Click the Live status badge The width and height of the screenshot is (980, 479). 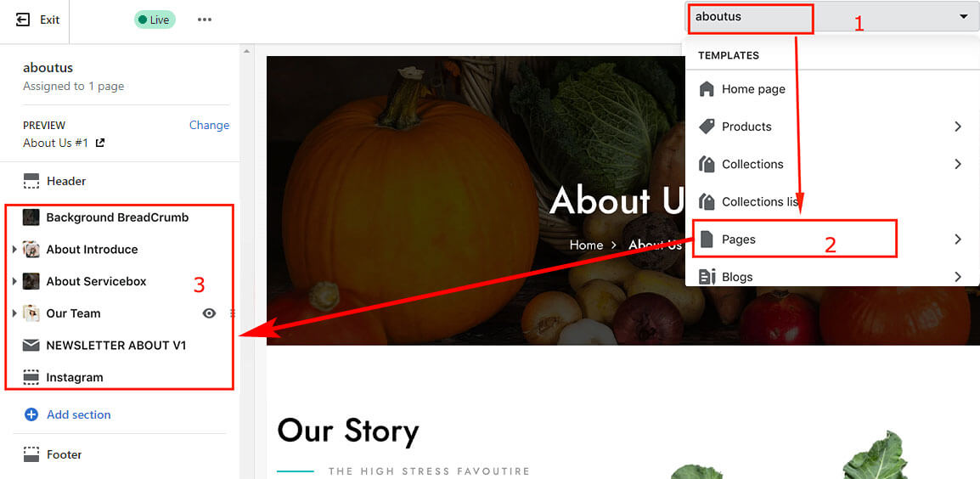point(155,20)
